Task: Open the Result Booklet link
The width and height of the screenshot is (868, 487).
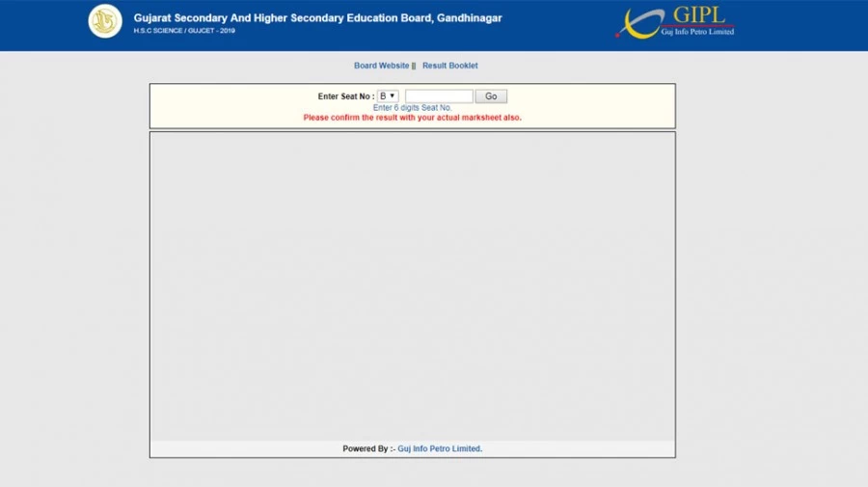Action: coord(449,66)
